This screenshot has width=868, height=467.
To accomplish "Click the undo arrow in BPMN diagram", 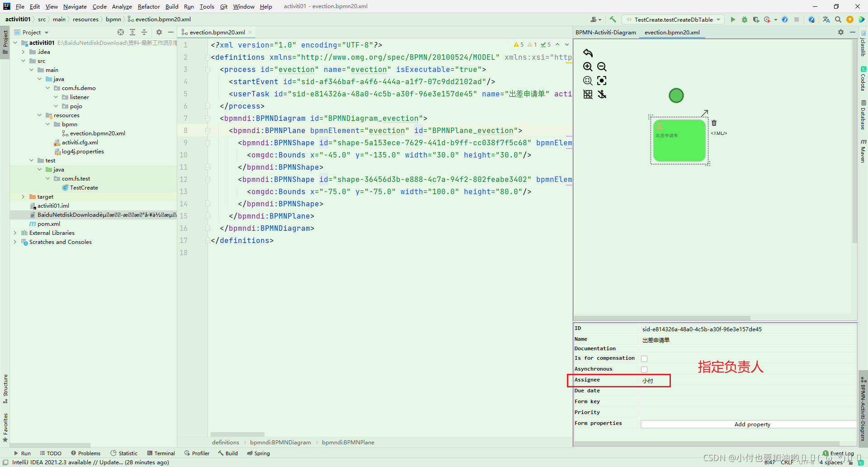I will 588,53.
